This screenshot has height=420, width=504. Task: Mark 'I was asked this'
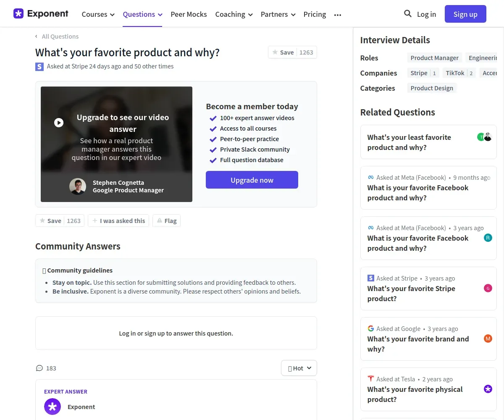point(118,220)
